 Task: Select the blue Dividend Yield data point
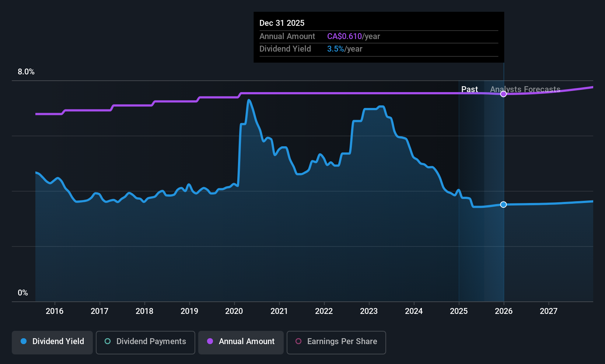pos(503,204)
